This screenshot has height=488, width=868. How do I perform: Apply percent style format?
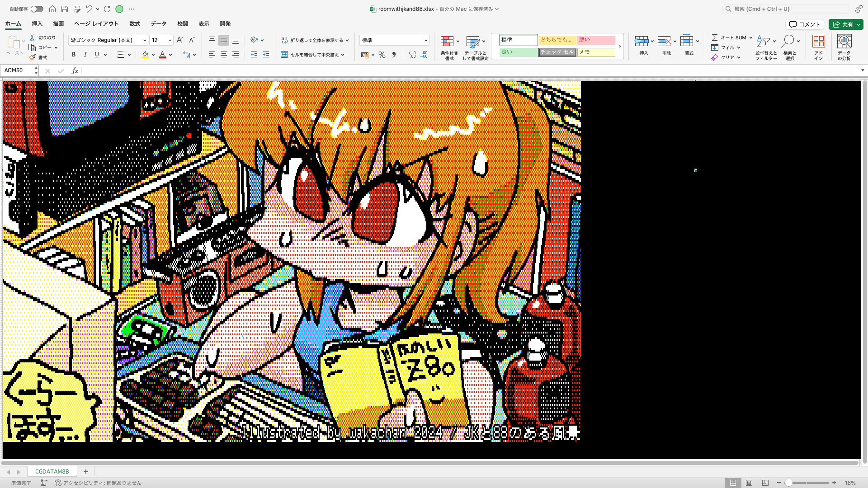(382, 55)
